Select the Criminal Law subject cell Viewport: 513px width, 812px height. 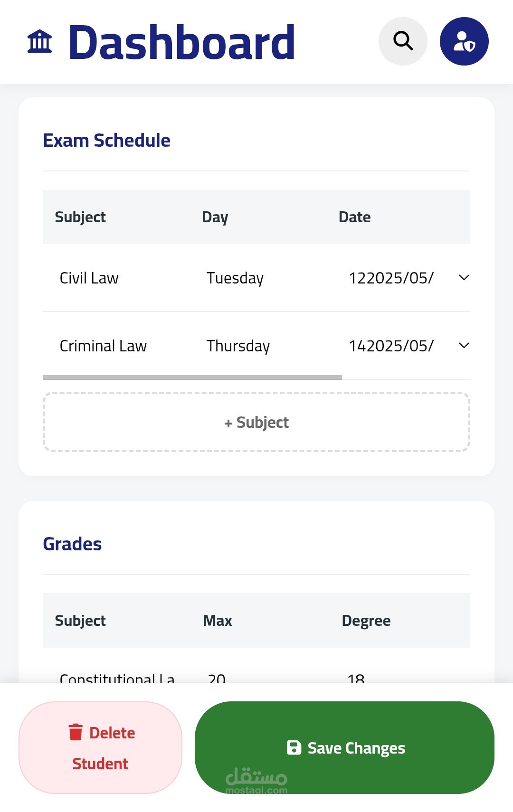[x=103, y=346]
